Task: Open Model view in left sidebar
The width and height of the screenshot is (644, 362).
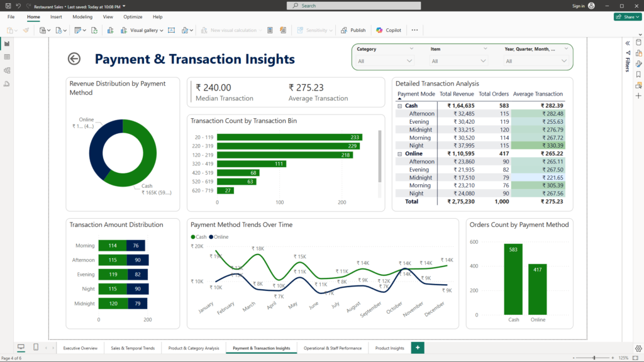Action: (x=7, y=70)
